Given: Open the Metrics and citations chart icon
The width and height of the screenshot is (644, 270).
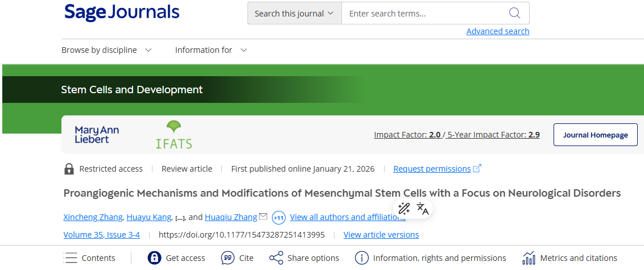Looking at the screenshot, I should [x=529, y=258].
